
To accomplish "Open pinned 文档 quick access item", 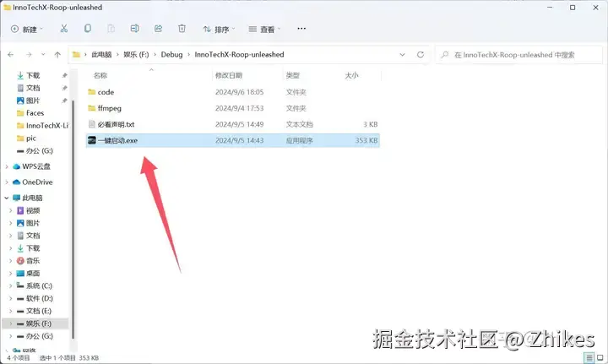I will pos(33,88).
